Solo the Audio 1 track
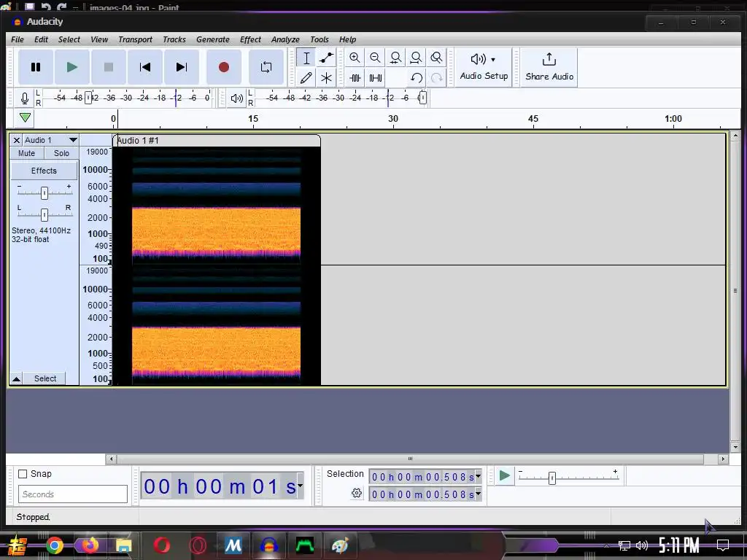The height and width of the screenshot is (560, 747). click(61, 153)
